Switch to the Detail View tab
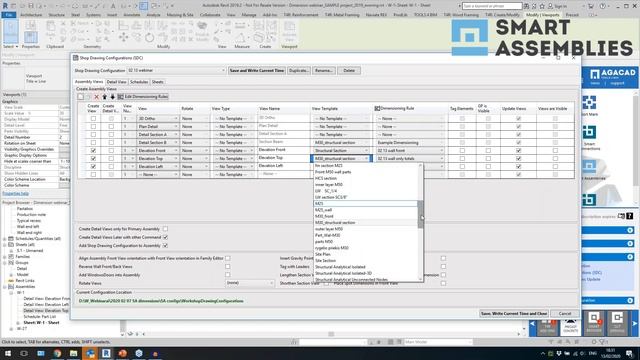 pyautogui.click(x=116, y=82)
